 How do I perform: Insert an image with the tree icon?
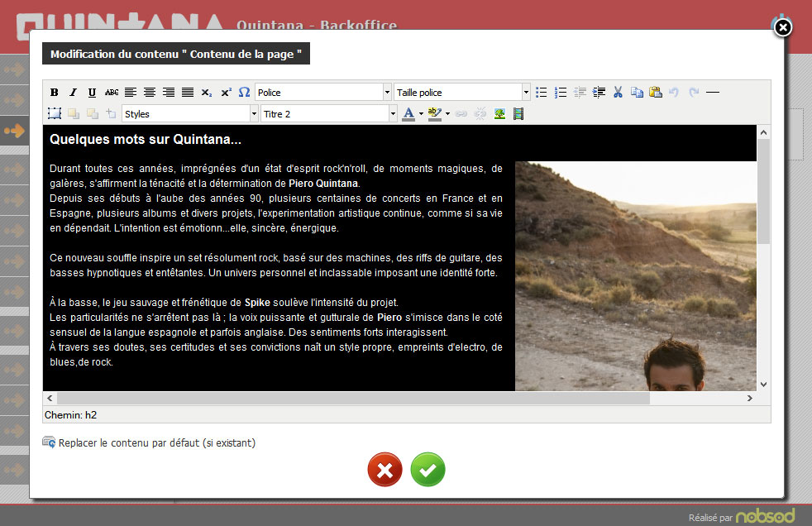coord(499,113)
